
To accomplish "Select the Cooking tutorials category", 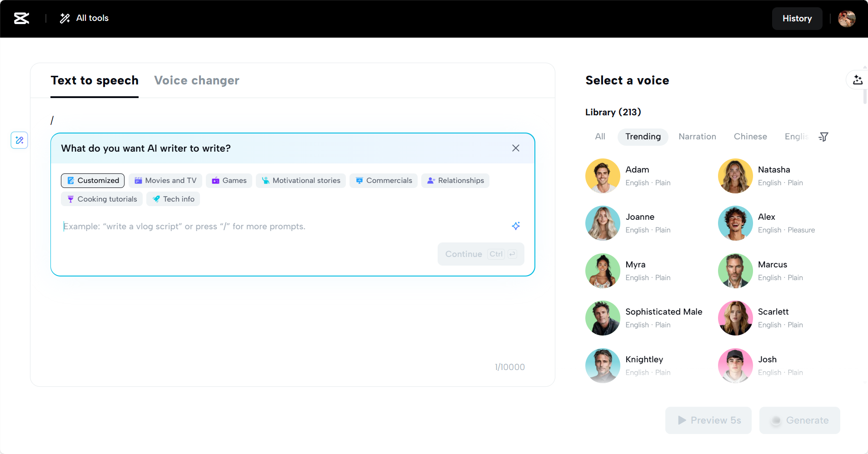I will click(x=102, y=199).
